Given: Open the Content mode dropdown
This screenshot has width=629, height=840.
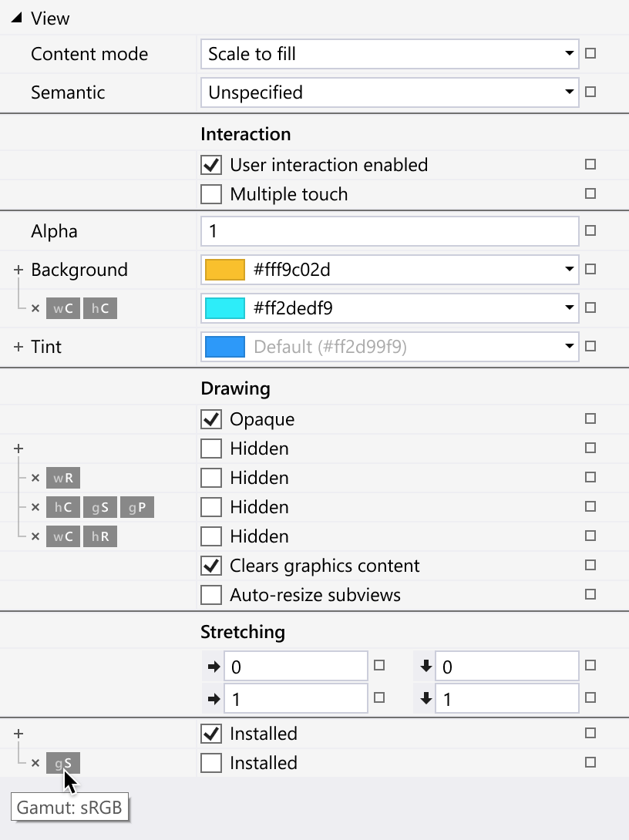Looking at the screenshot, I should click(x=568, y=54).
